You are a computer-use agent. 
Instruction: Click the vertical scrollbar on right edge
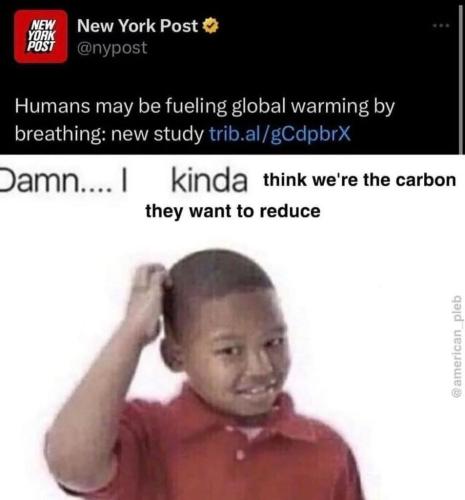click(x=461, y=78)
